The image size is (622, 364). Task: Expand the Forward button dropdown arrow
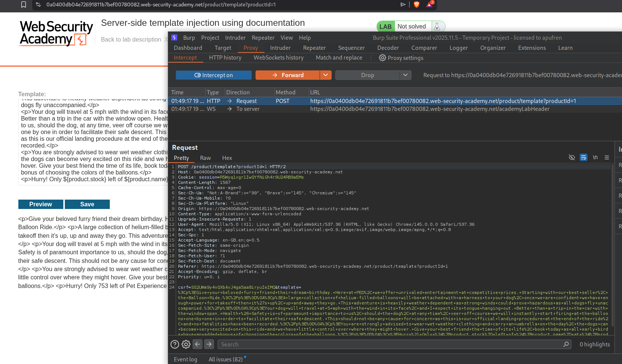(x=326, y=75)
